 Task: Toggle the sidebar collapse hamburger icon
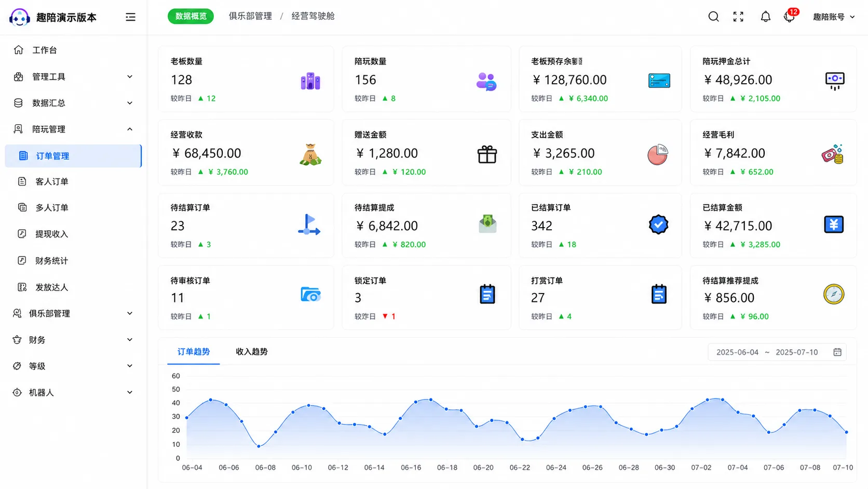(x=130, y=17)
